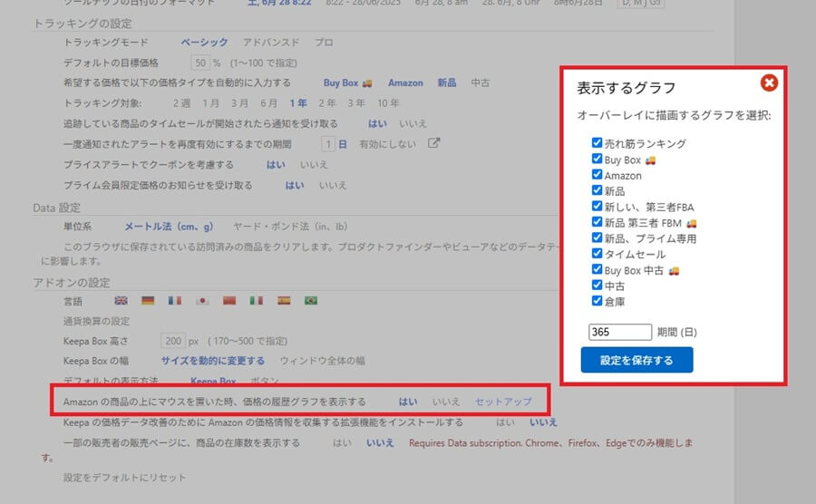This screenshot has width=816, height=504.
Task: Select ヤード・ポンド法 (in, lb) units
Action: tap(290, 227)
